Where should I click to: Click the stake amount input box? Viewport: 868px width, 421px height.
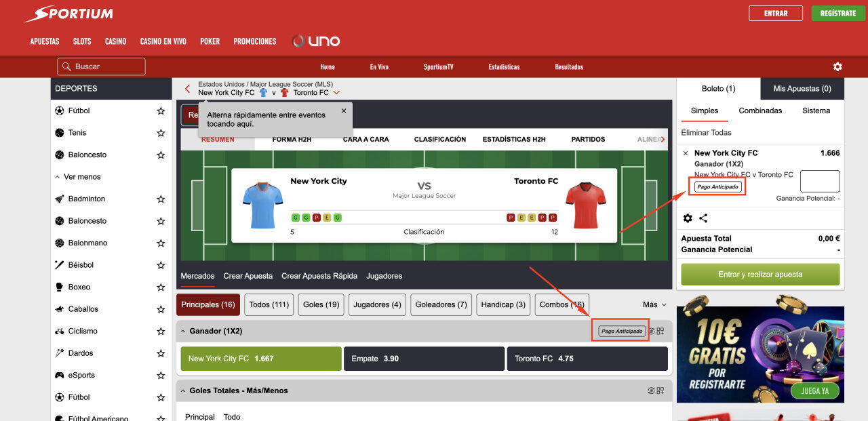(x=820, y=181)
